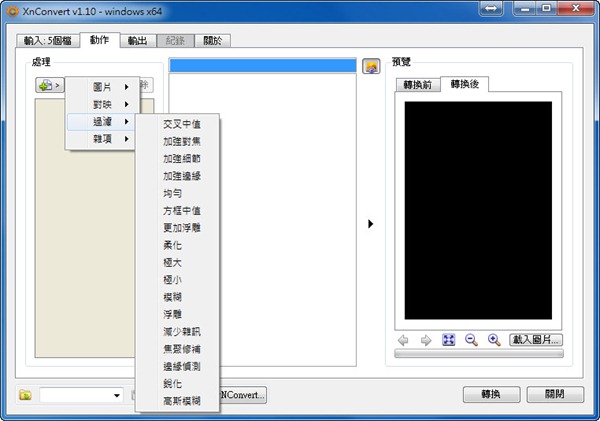Expand the 圖片 submenu
600x421 pixels.
coord(103,87)
